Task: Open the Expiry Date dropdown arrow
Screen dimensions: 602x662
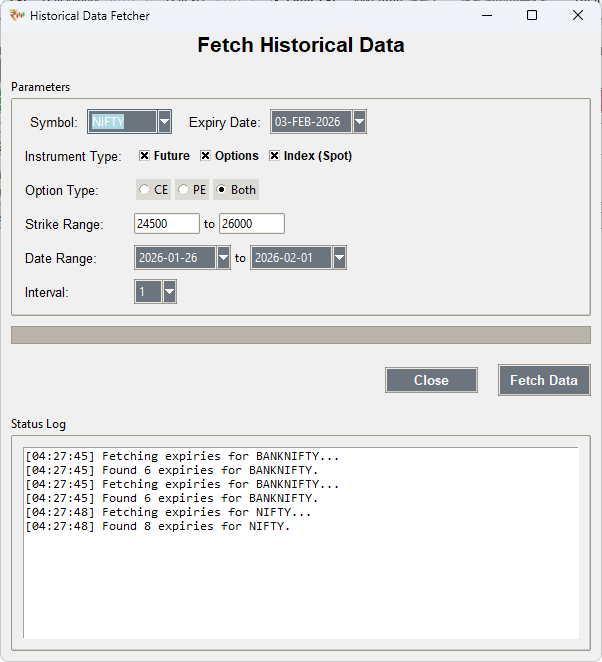Action: pos(360,122)
